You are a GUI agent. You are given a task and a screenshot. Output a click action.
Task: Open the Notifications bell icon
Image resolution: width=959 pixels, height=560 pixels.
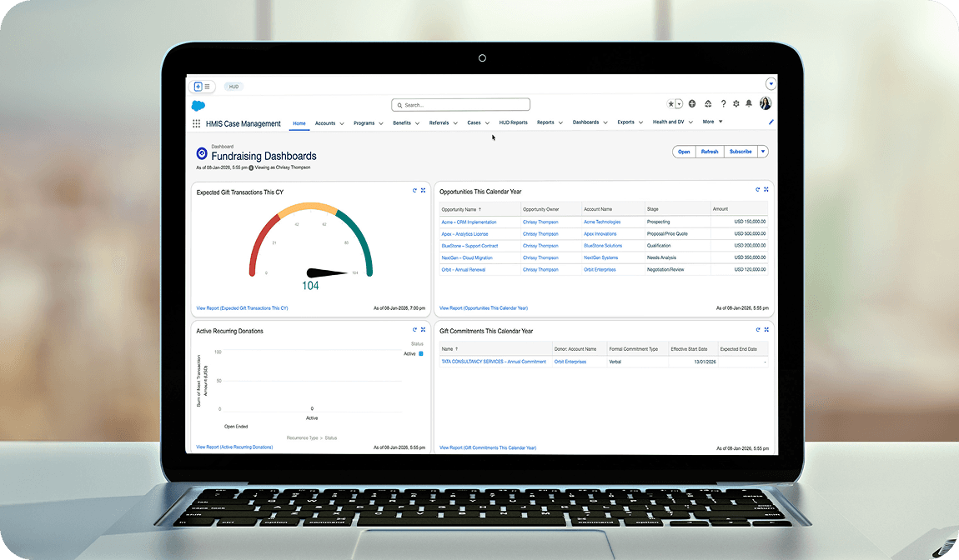coord(749,104)
